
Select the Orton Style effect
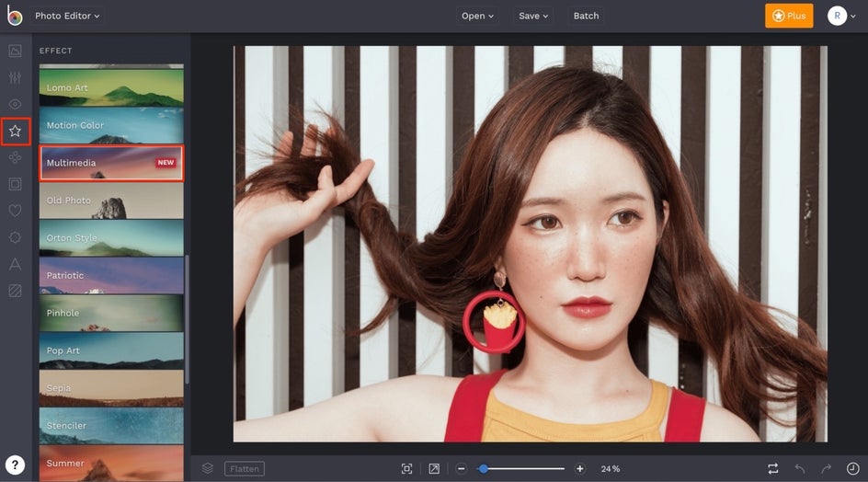point(111,238)
